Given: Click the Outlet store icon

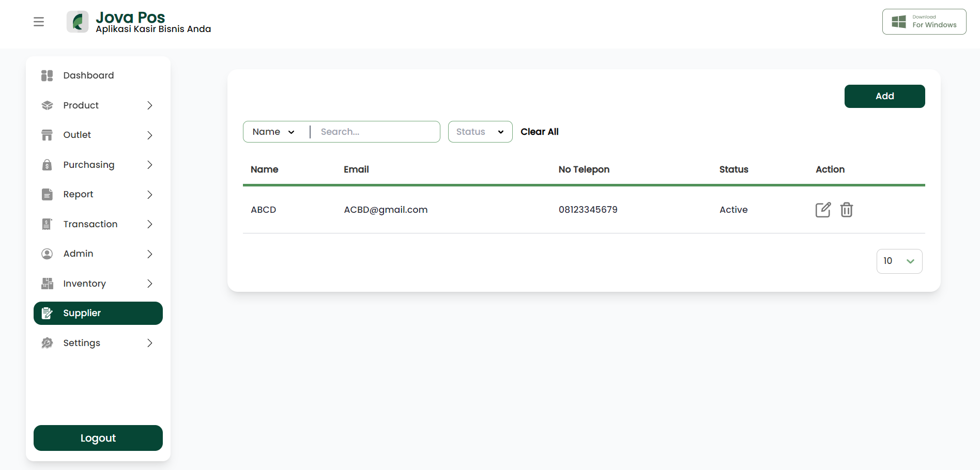Looking at the screenshot, I should coord(47,135).
